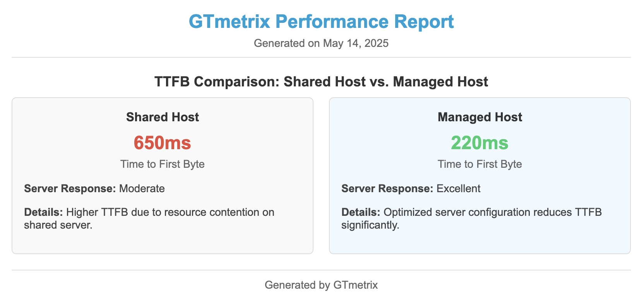Click the Details text about optimized server configuration
644x303 pixels.
click(x=471, y=219)
